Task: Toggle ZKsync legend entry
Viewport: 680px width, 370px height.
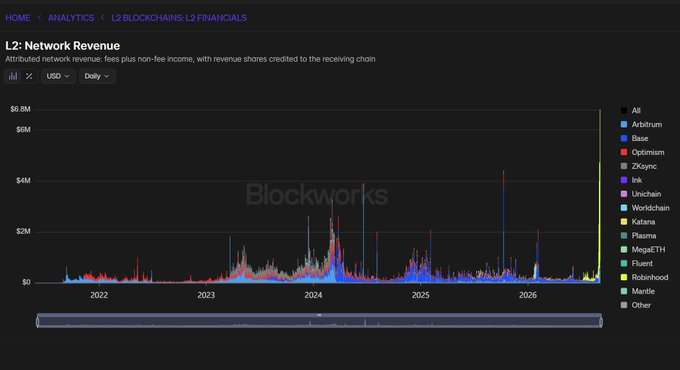Action: (x=638, y=166)
